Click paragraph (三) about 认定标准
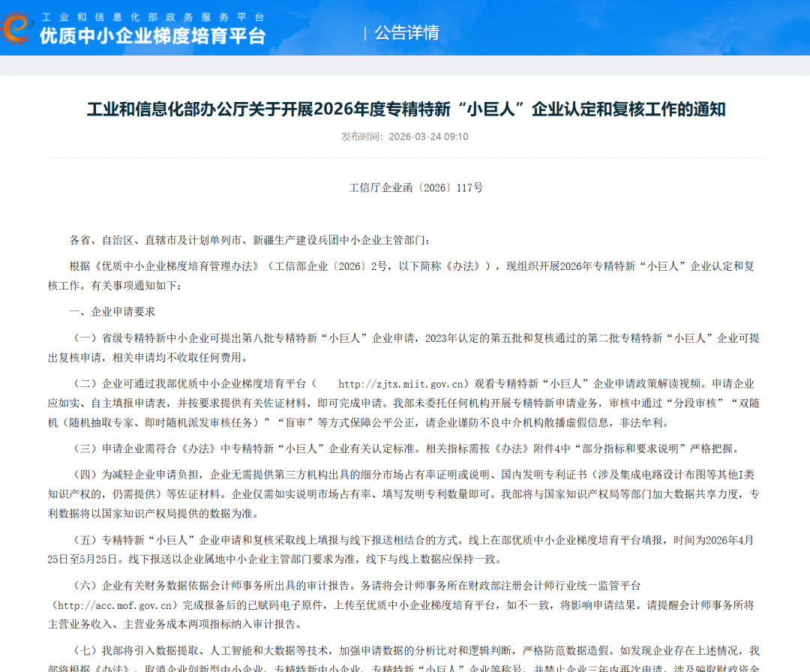Screen dimensions: 810x672 [x=406, y=448]
